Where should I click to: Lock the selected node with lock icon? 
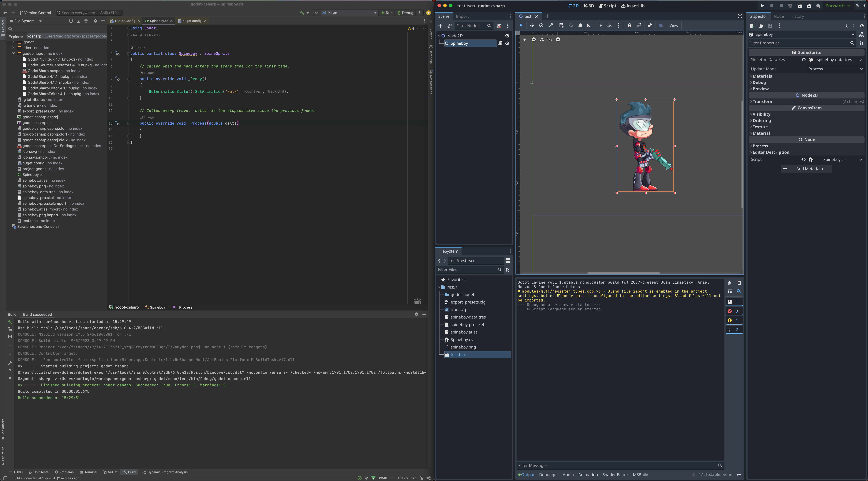coord(629,26)
